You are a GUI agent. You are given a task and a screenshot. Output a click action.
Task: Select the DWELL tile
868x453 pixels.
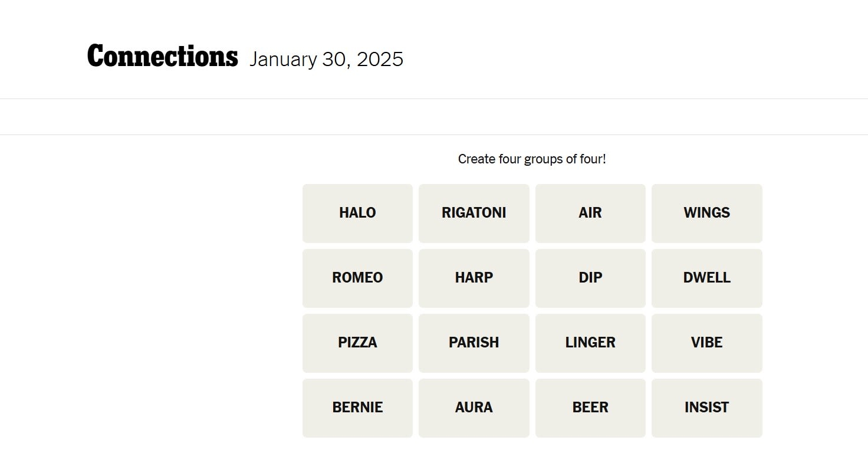(x=706, y=278)
